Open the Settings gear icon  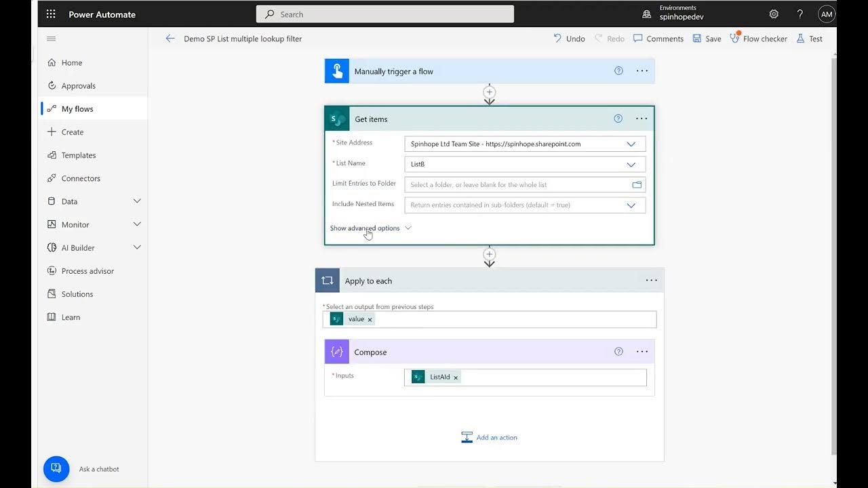(774, 14)
